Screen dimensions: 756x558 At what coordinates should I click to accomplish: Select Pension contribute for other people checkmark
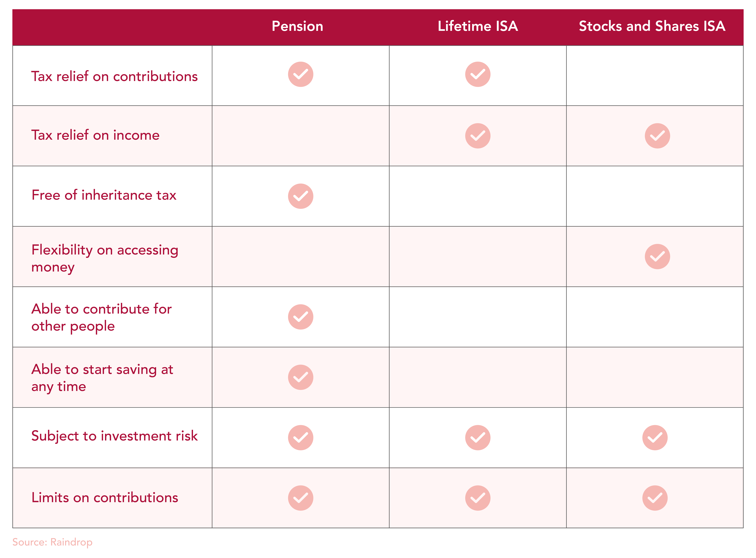(300, 317)
